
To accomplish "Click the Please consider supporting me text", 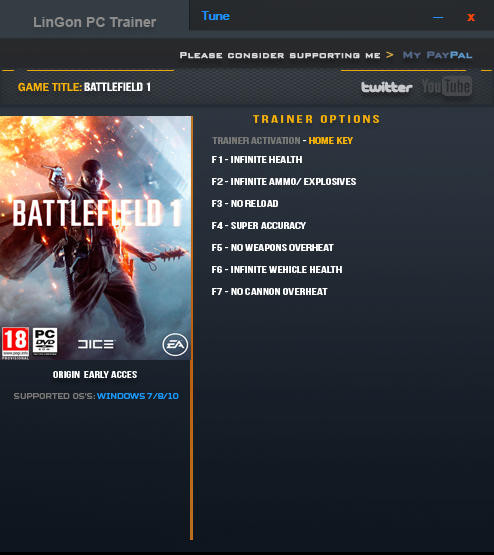I will pyautogui.click(x=280, y=55).
